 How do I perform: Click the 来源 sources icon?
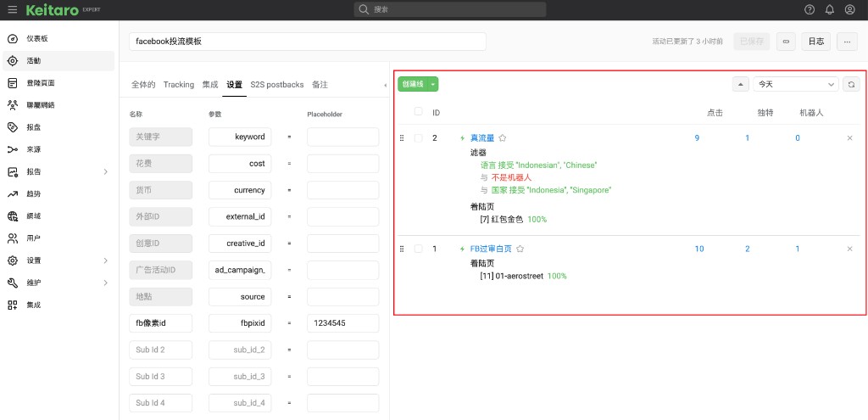13,149
